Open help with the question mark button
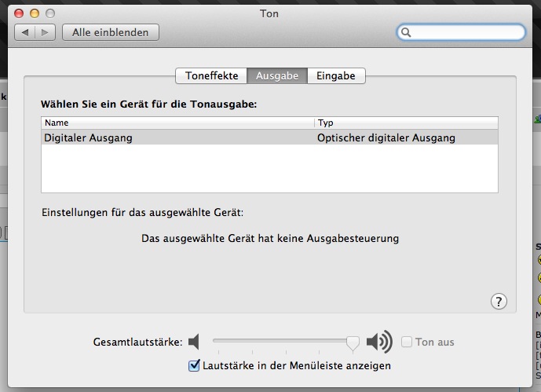This screenshot has height=392, width=541. coord(499,301)
